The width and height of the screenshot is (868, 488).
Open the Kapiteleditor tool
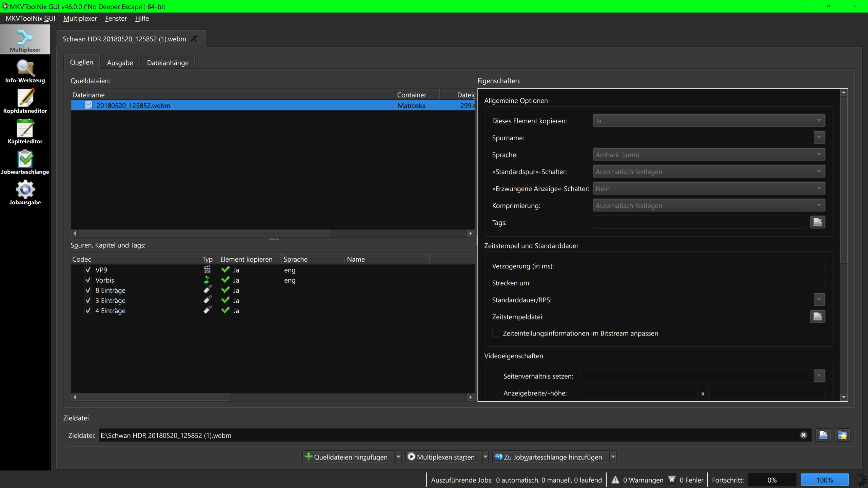pos(25,132)
